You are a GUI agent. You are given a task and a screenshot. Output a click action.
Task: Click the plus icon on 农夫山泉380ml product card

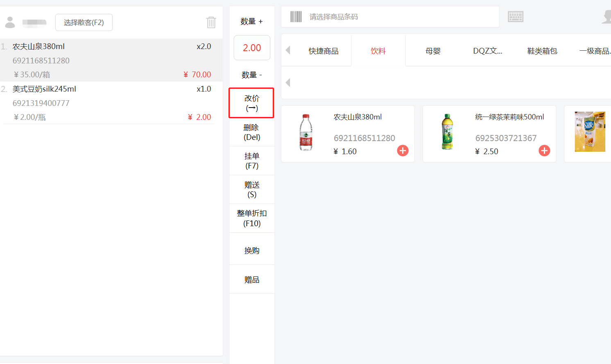click(x=403, y=151)
